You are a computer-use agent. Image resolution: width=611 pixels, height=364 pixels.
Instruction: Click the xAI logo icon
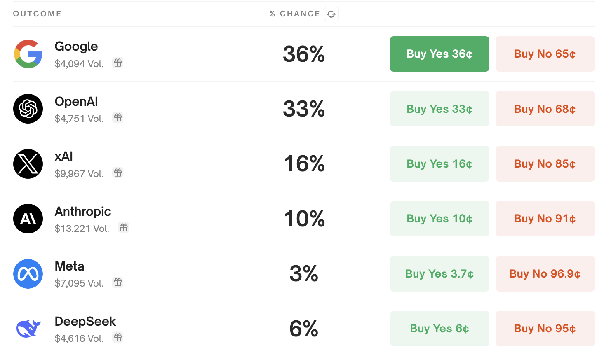point(28,164)
